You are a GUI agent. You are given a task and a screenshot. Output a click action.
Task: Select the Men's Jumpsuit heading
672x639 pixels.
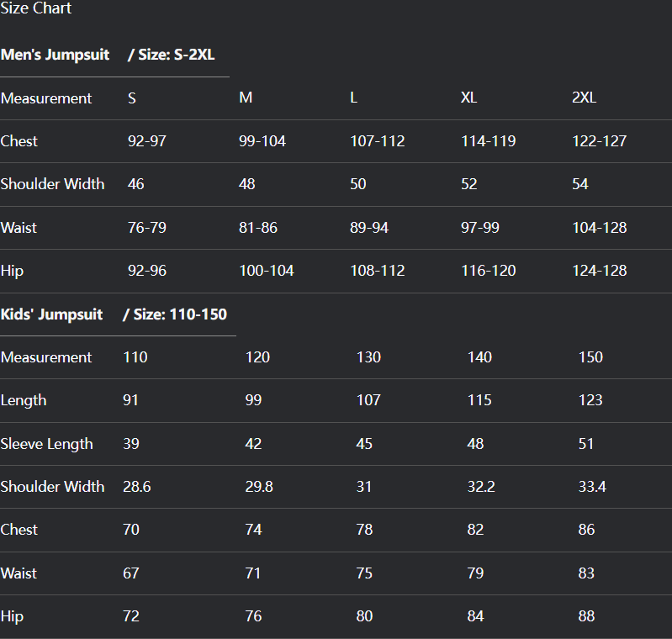point(56,55)
